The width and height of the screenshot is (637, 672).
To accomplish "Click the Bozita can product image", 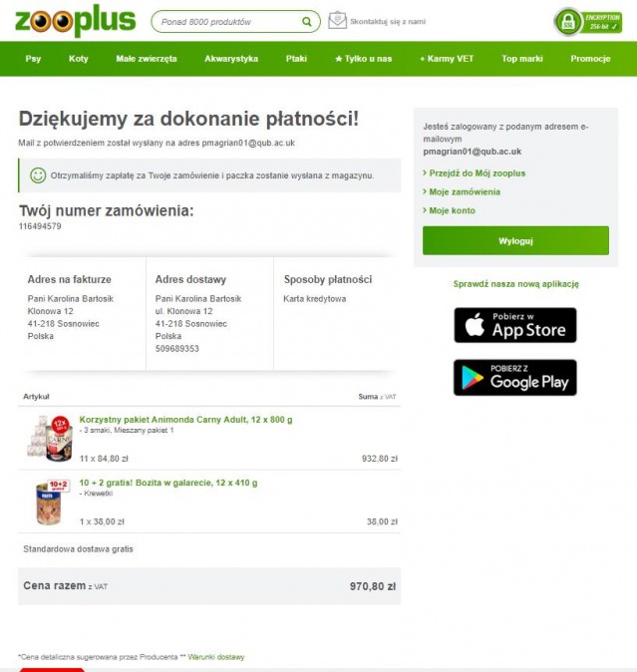I will click(x=51, y=503).
